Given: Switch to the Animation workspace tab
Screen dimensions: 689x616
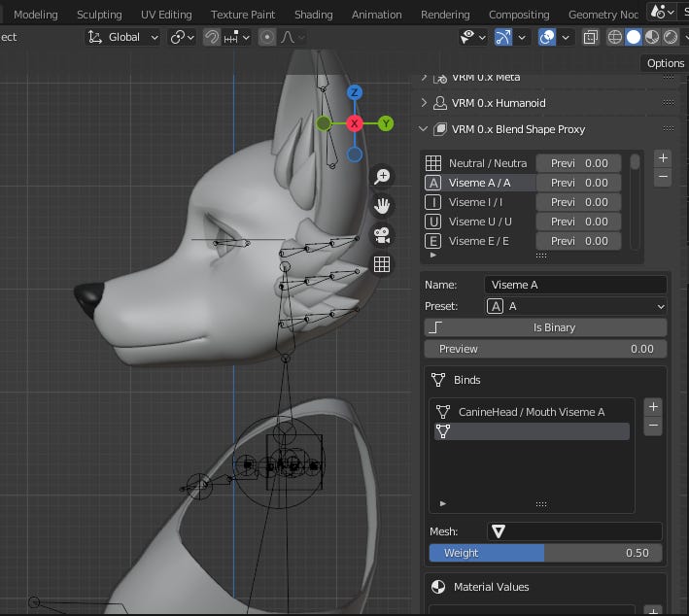Looking at the screenshot, I should coord(377,15).
